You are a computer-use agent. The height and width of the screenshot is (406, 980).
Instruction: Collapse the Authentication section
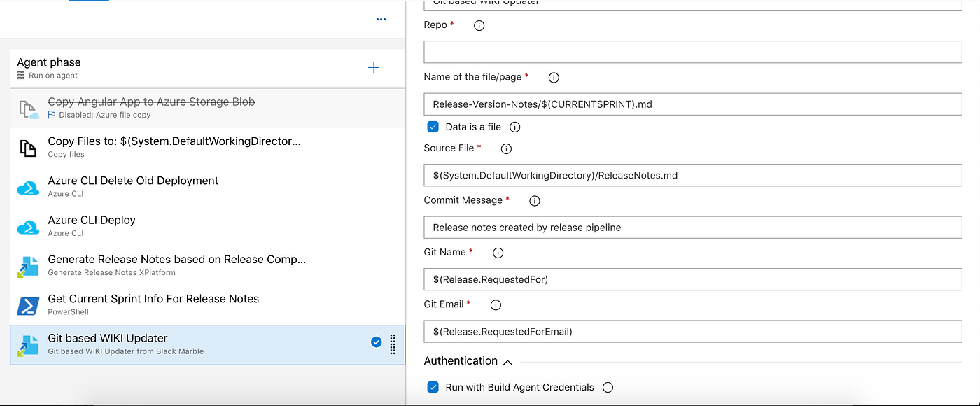pos(508,362)
